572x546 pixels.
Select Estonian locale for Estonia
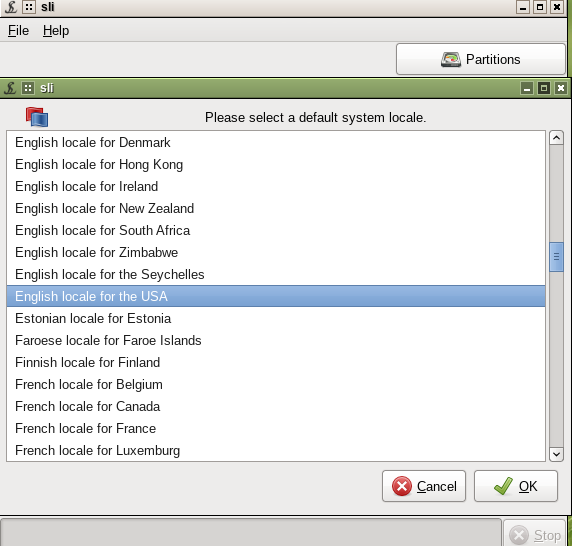pos(276,318)
